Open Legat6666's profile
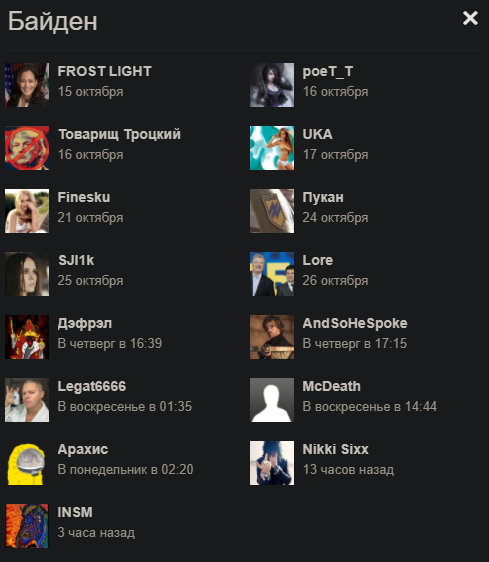 pyautogui.click(x=92, y=386)
